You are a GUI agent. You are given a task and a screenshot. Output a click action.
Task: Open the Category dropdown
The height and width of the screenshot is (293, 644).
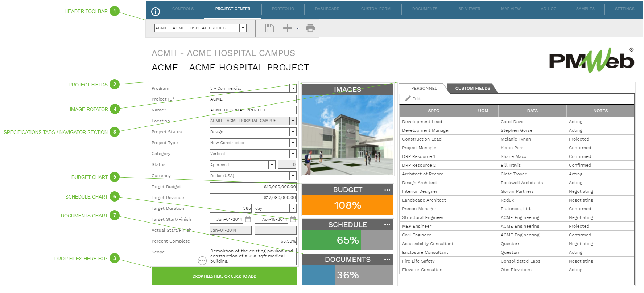[293, 154]
